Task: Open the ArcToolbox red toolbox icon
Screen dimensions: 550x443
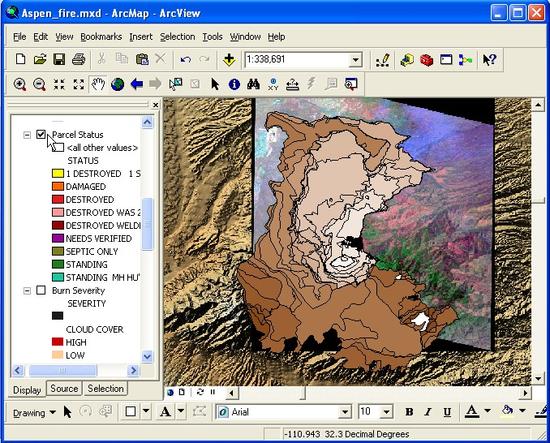Action: point(426,60)
